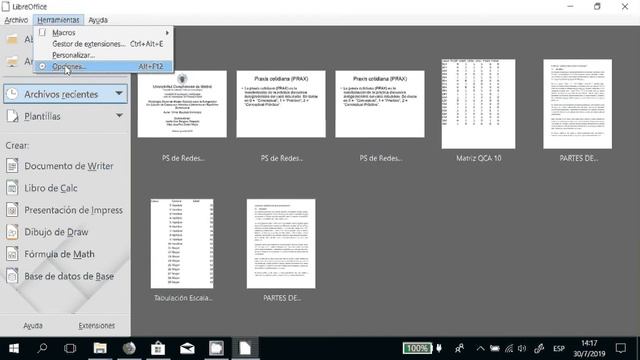Show hidden system tray icons chevron
640x360 pixels.
tap(480, 348)
